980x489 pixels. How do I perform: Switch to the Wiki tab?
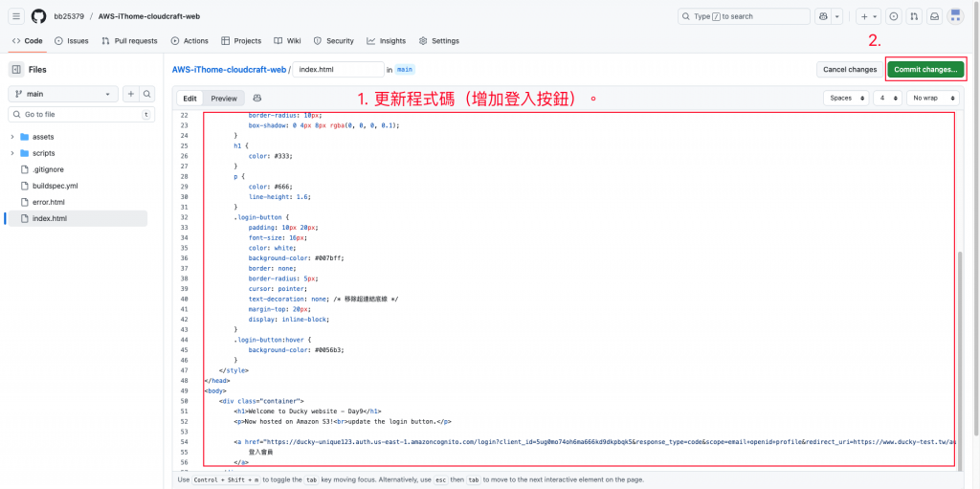point(287,40)
